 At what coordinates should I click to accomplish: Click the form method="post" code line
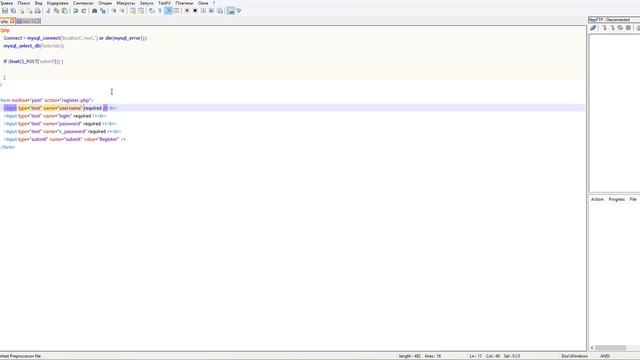coord(47,100)
